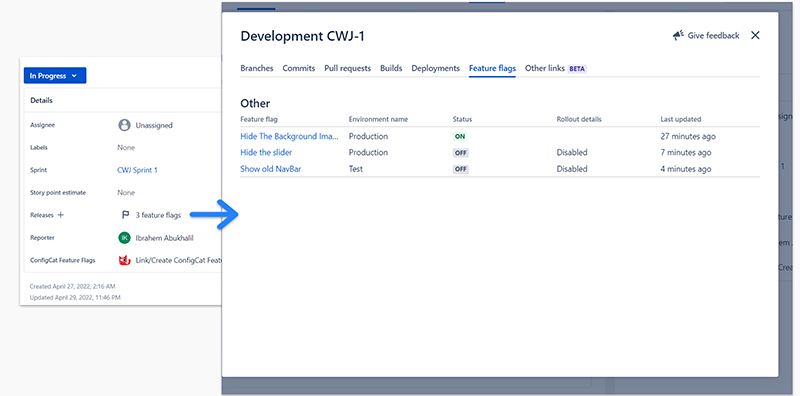Click the Unassigned avatar icon
This screenshot has width=800, height=396.
pos(124,125)
